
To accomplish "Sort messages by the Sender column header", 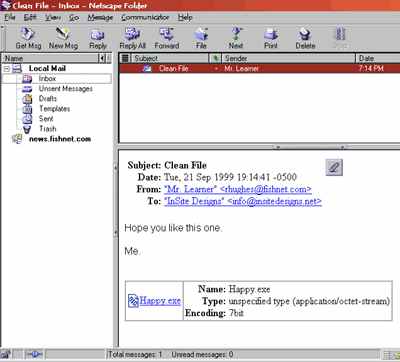I will point(289,58).
